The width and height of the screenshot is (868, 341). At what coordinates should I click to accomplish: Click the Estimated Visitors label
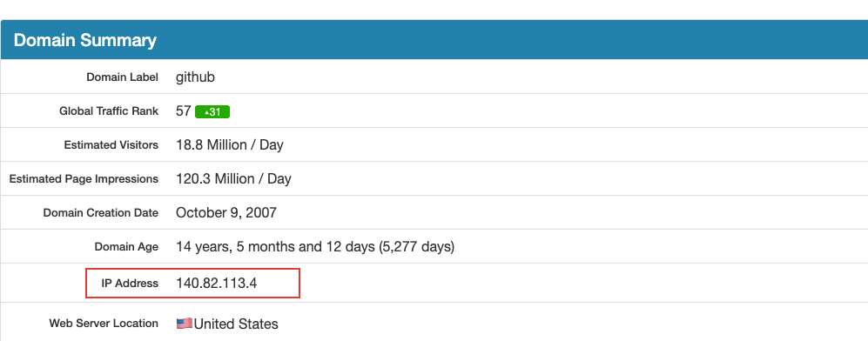(x=111, y=145)
